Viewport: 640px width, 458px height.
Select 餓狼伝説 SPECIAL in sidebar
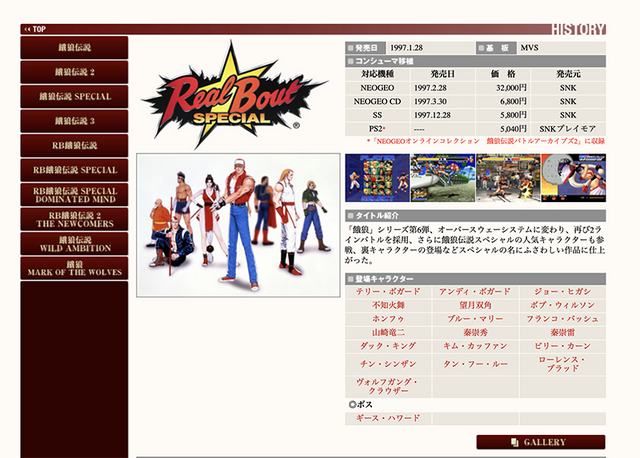74,97
